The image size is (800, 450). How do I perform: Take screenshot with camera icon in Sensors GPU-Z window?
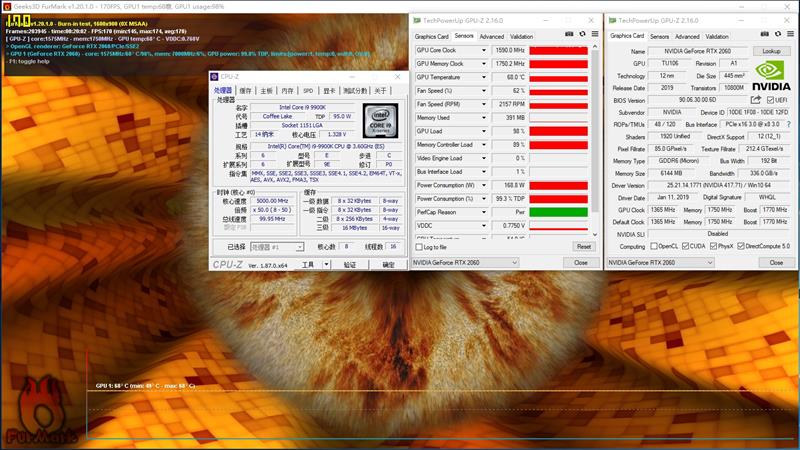pyautogui.click(x=569, y=34)
